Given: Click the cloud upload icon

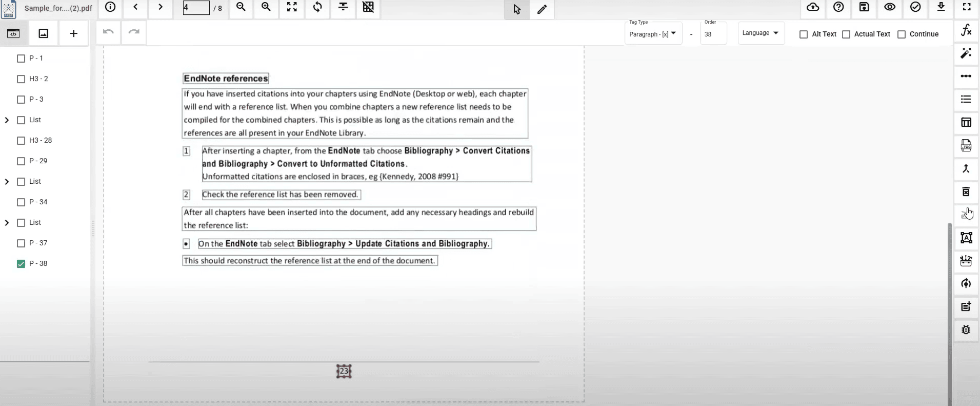Looking at the screenshot, I should click(813, 7).
